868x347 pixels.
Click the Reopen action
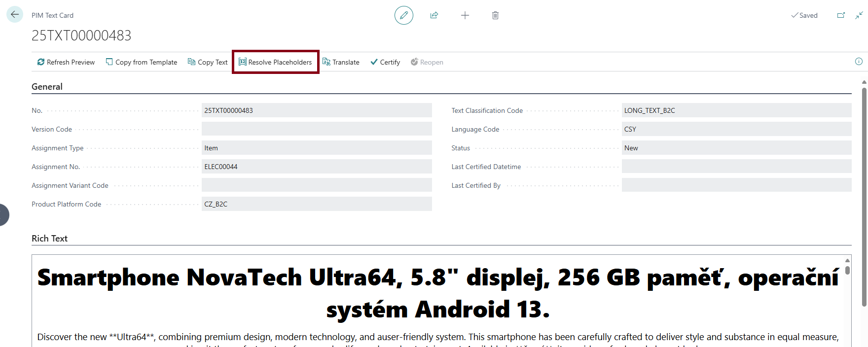[x=427, y=62]
